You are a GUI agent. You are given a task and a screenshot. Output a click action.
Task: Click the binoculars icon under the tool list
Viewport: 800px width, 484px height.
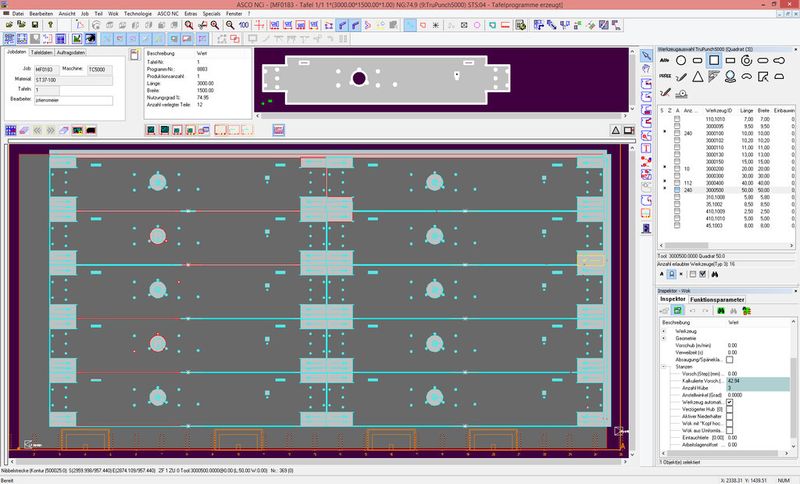pos(714,274)
